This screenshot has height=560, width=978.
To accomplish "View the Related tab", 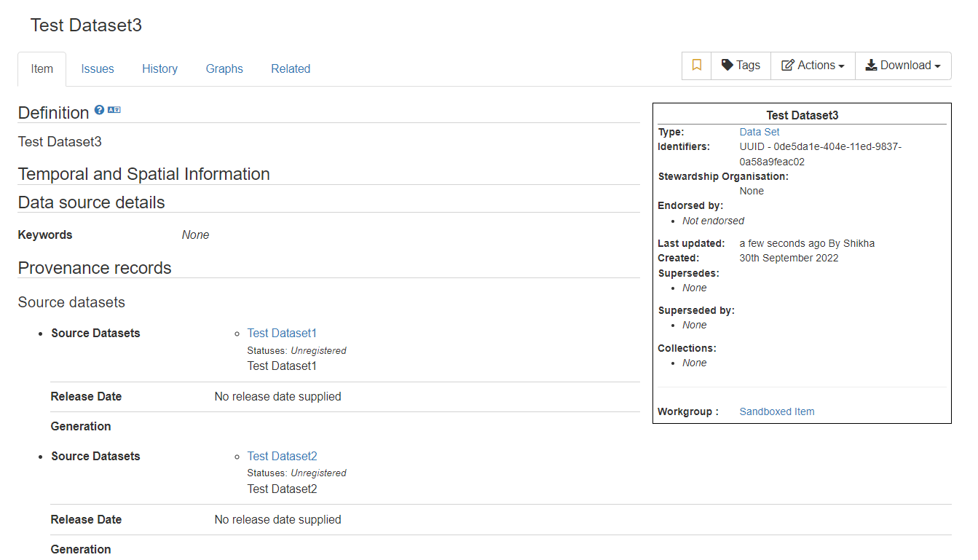I will pos(291,69).
